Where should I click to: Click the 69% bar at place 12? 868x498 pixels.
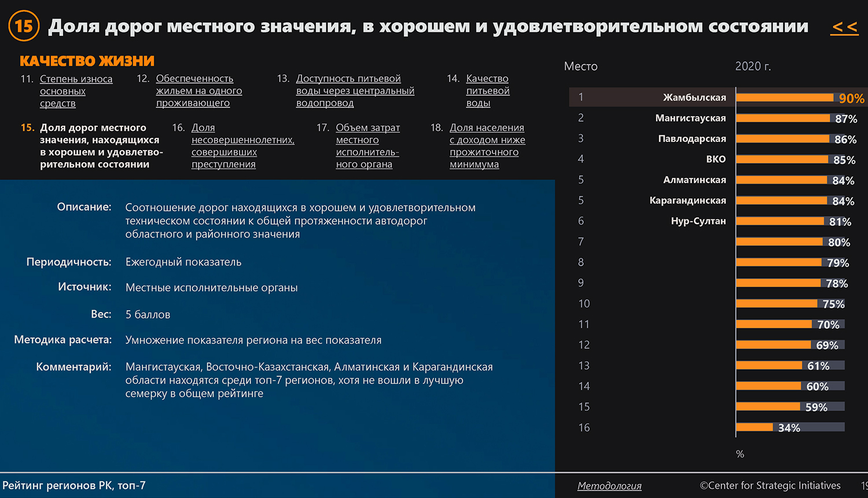[773, 345]
